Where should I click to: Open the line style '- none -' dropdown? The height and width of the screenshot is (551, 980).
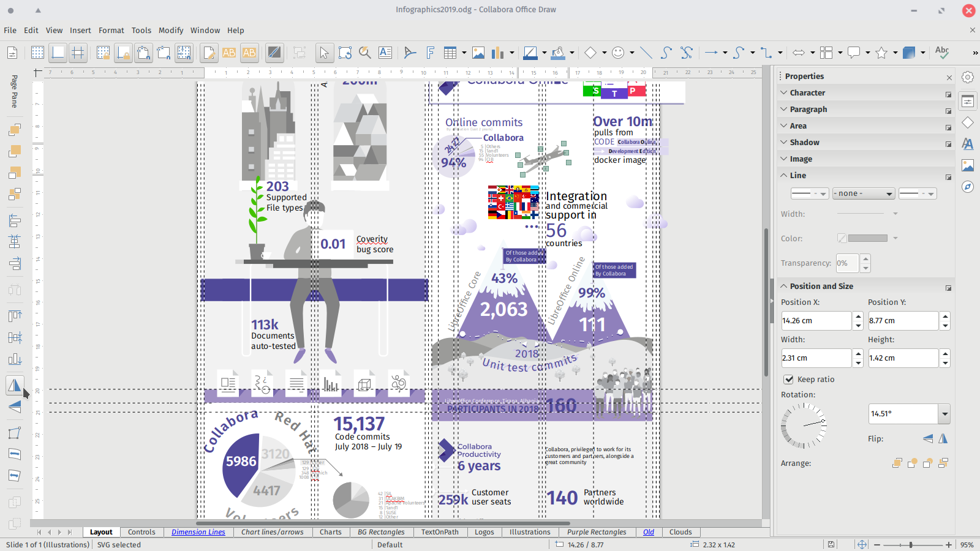click(x=863, y=193)
